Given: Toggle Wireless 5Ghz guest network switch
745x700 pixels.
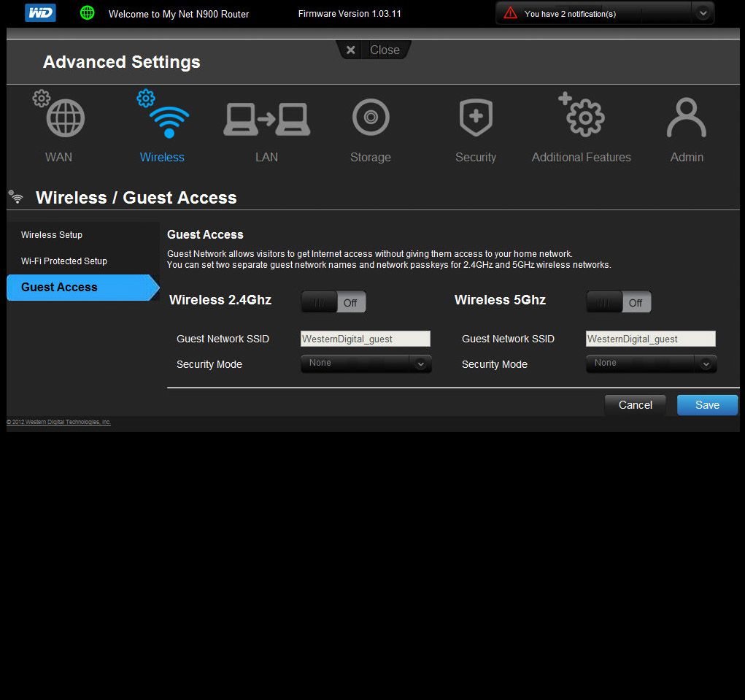Looking at the screenshot, I should point(619,301).
